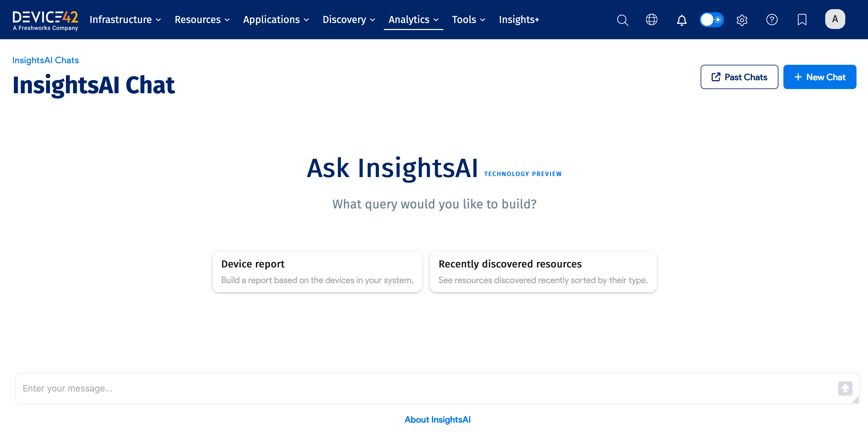The image size is (868, 432).
Task: Open the settings gear
Action: click(x=742, y=20)
